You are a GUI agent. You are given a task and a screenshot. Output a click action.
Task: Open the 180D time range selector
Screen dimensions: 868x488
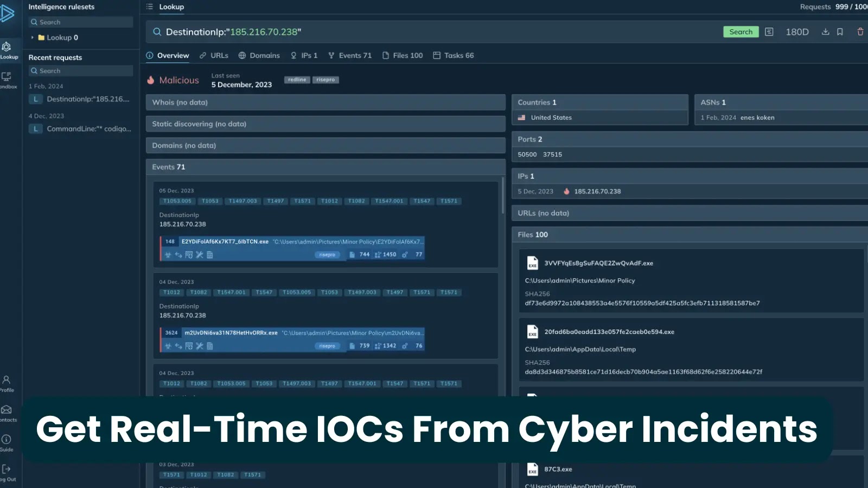coord(796,32)
